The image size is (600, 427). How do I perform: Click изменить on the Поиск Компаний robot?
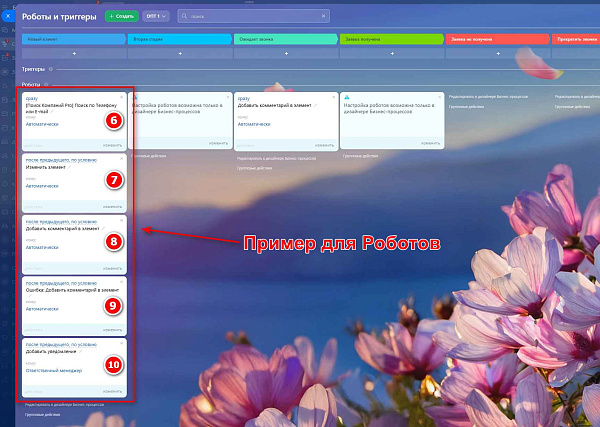(x=112, y=145)
